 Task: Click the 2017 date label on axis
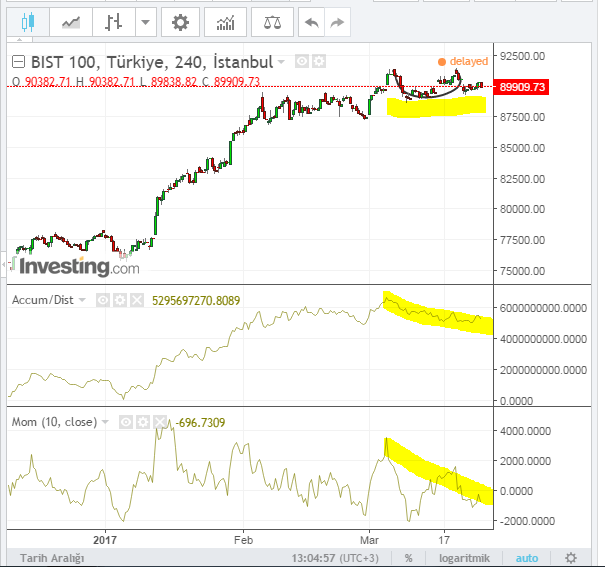point(105,540)
